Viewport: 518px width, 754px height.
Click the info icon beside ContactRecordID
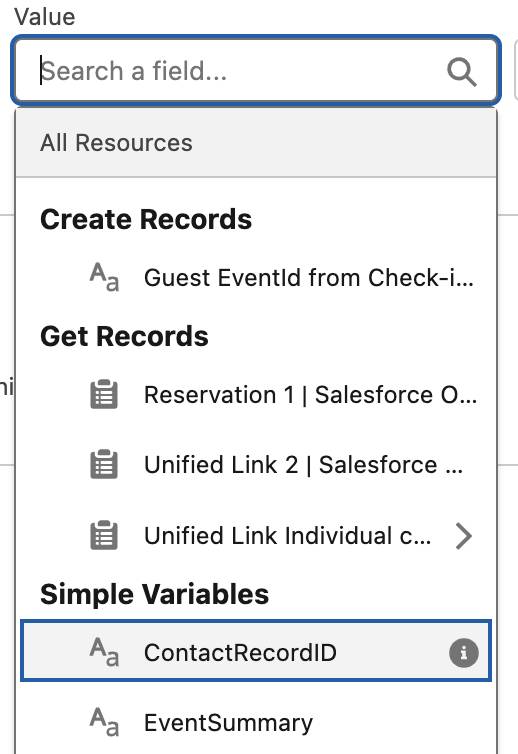464,653
